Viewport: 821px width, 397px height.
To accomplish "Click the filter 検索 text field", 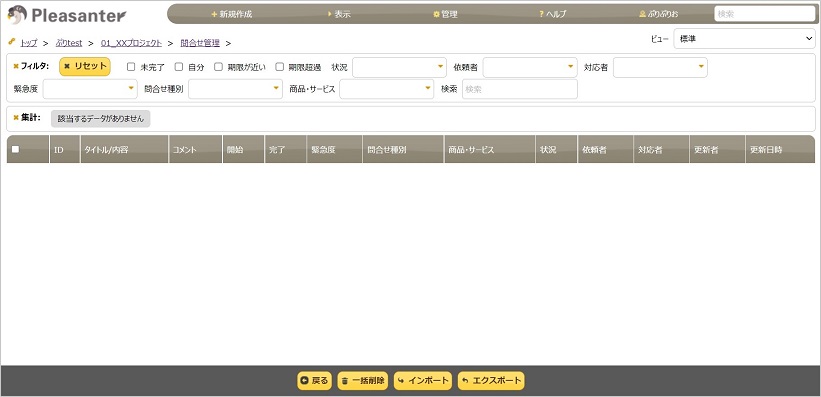I will pyautogui.click(x=520, y=89).
